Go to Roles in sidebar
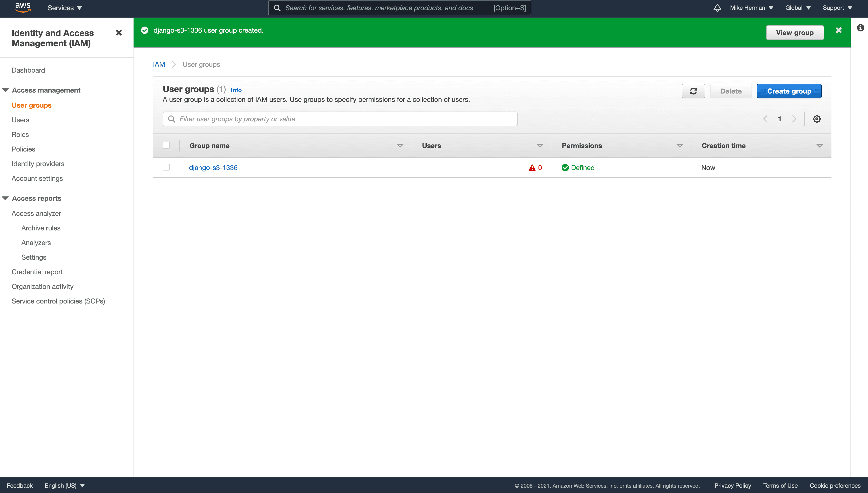This screenshot has height=493, width=868. (x=20, y=134)
